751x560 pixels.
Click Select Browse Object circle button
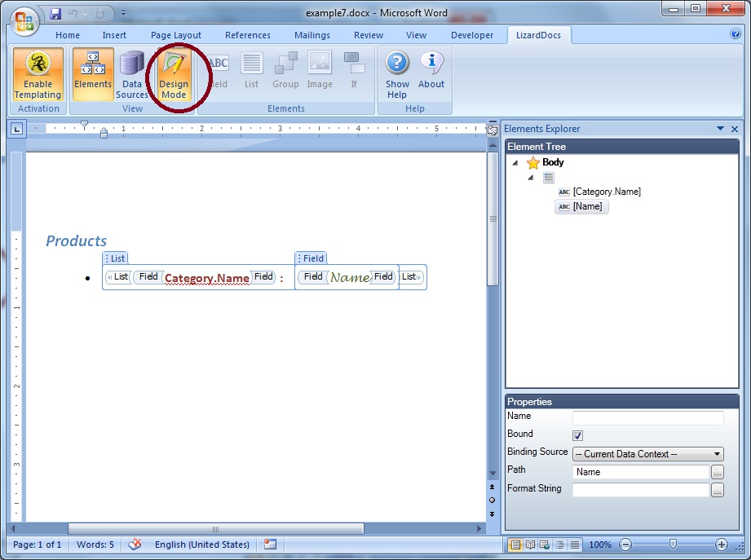[x=492, y=500]
